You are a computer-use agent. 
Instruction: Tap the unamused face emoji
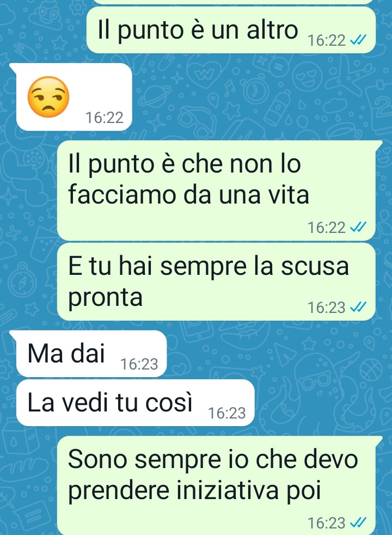coord(48,97)
